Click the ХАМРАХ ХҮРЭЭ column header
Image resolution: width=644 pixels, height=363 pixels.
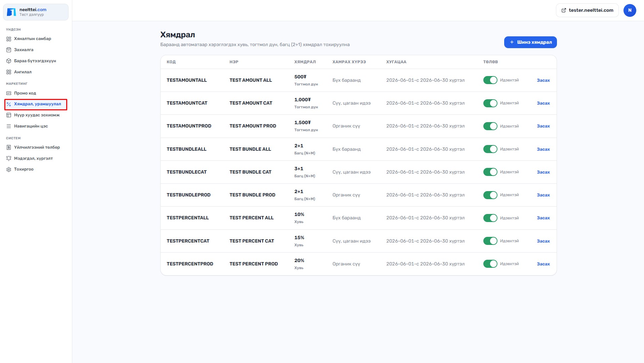tap(349, 62)
